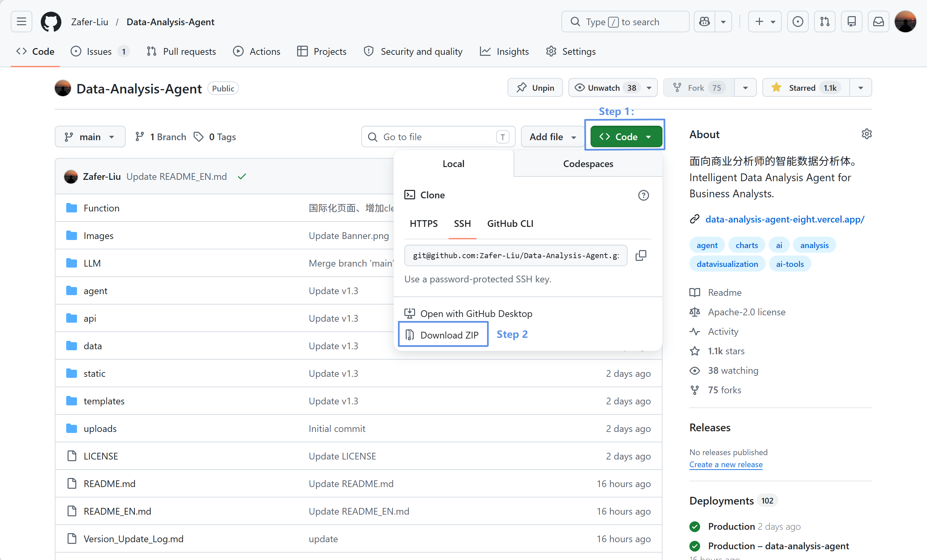
Task: Open the Security and quality tab
Action: (x=413, y=51)
